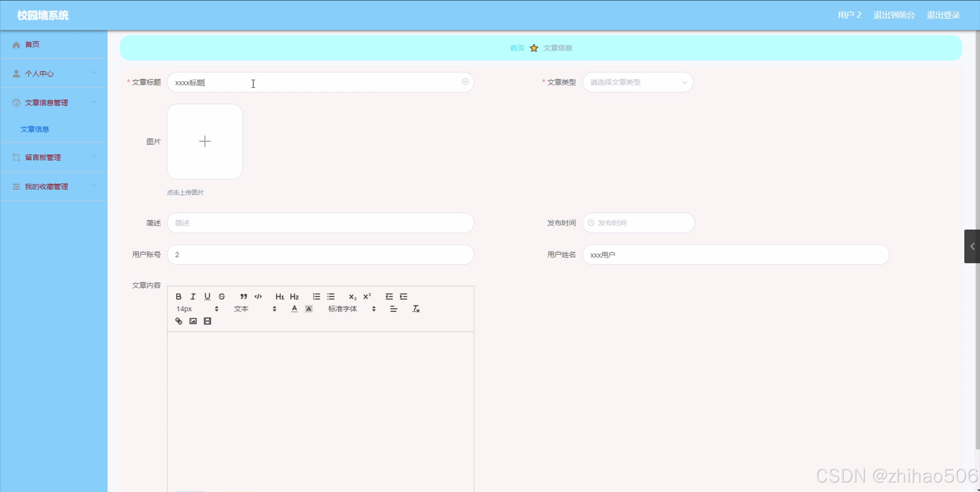
Task: Clear the 文章标题 input field
Action: coord(465,82)
